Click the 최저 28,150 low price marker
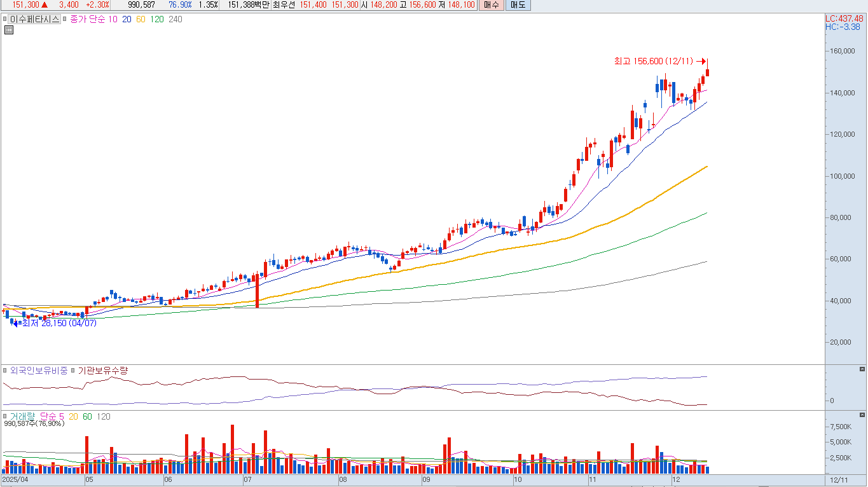The image size is (868, 487). (59, 324)
